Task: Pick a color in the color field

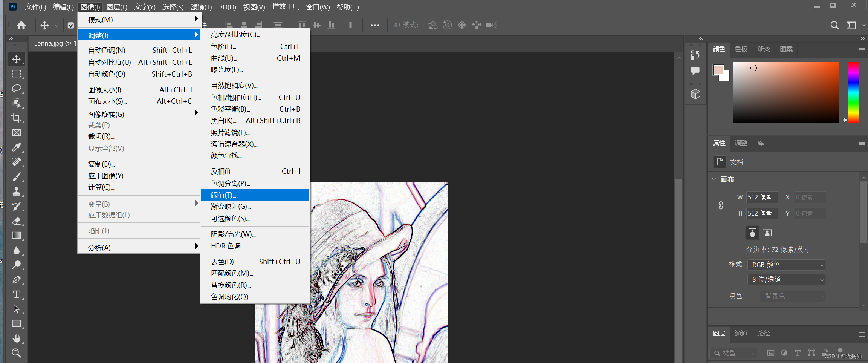Action: 785,93
